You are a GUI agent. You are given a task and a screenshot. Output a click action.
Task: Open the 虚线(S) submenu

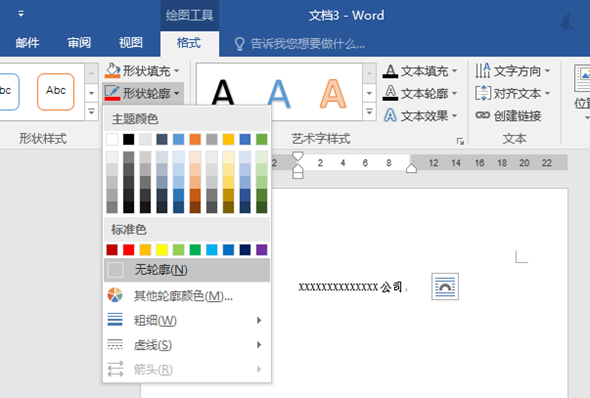pyautogui.click(x=187, y=345)
